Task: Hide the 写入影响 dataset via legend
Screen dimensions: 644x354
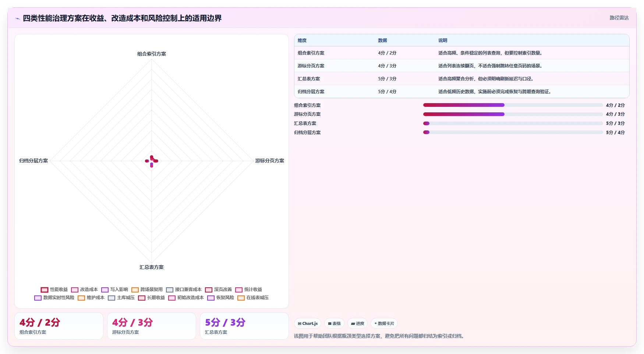Action: click(115, 290)
